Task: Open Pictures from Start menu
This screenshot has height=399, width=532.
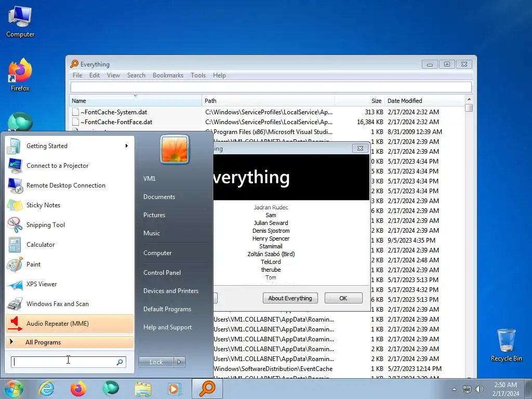Action: pyautogui.click(x=154, y=215)
